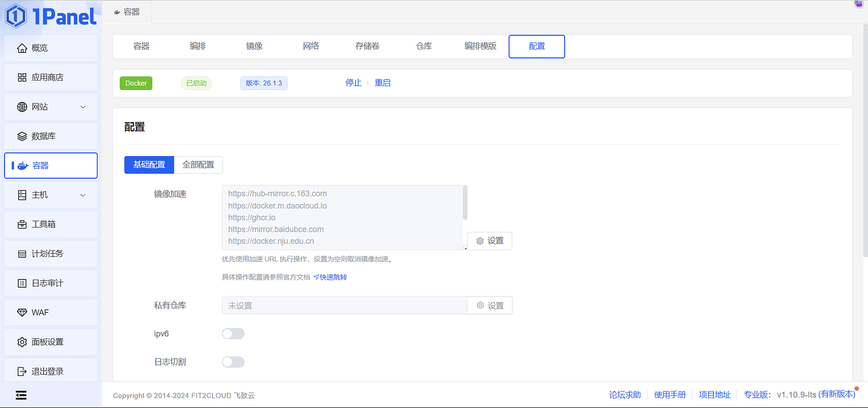868x408 pixels.
Task: Open the 论坛求助 footer link
Action: pos(625,395)
